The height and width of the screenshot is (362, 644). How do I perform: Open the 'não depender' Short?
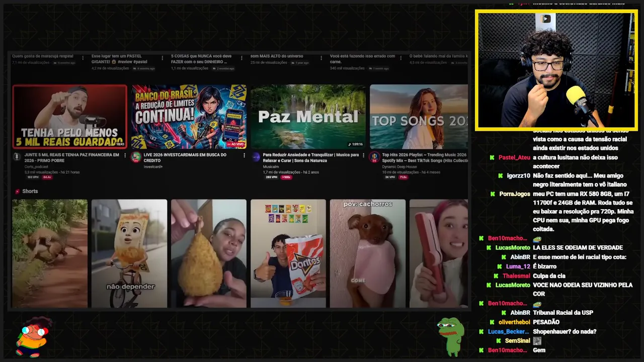click(129, 253)
